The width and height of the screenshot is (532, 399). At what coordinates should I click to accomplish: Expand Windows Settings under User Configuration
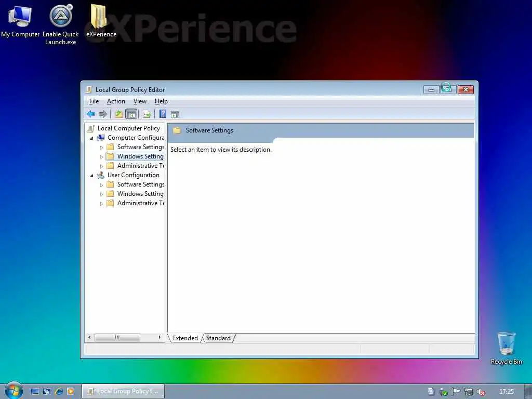(101, 194)
